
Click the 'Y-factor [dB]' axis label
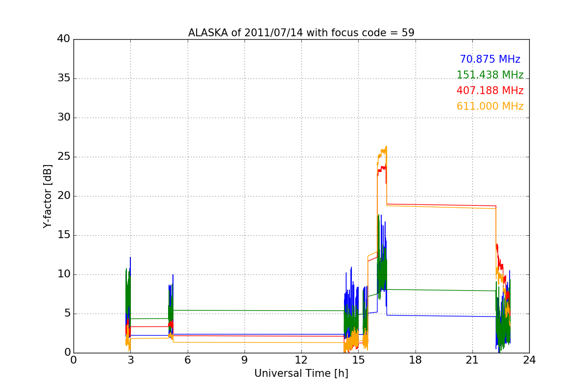(x=48, y=196)
